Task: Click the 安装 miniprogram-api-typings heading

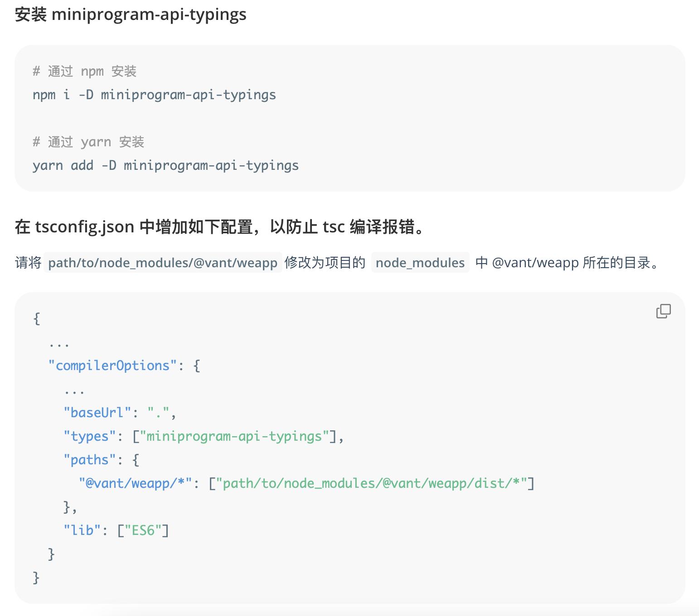Action: [x=131, y=14]
